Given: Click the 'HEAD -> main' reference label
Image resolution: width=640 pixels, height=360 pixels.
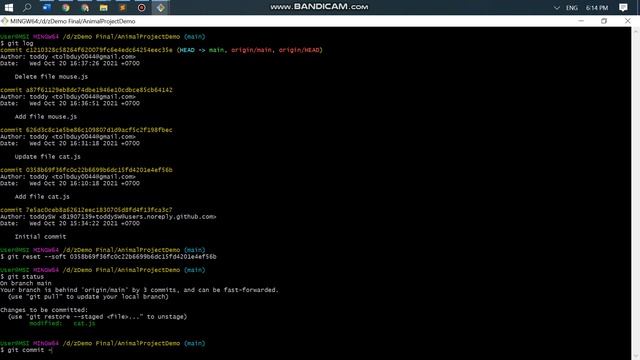Looking at the screenshot, I should tap(202, 50).
